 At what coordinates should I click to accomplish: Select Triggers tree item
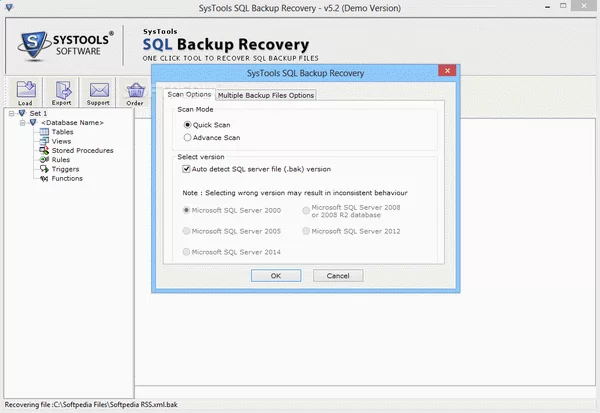65,169
